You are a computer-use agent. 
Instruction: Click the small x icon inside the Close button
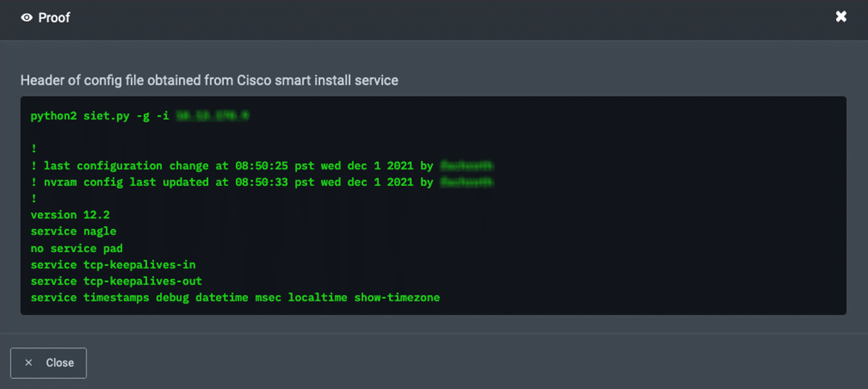pyautogui.click(x=28, y=363)
